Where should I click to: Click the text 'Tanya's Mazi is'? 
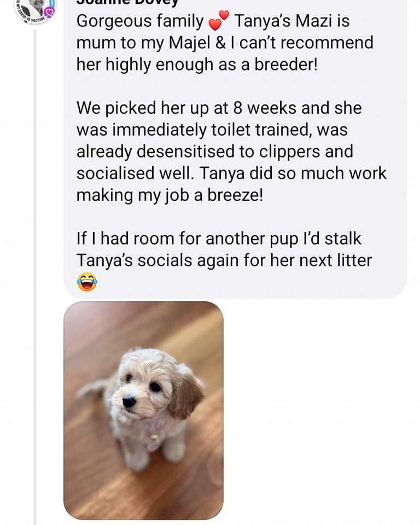[x=291, y=21]
